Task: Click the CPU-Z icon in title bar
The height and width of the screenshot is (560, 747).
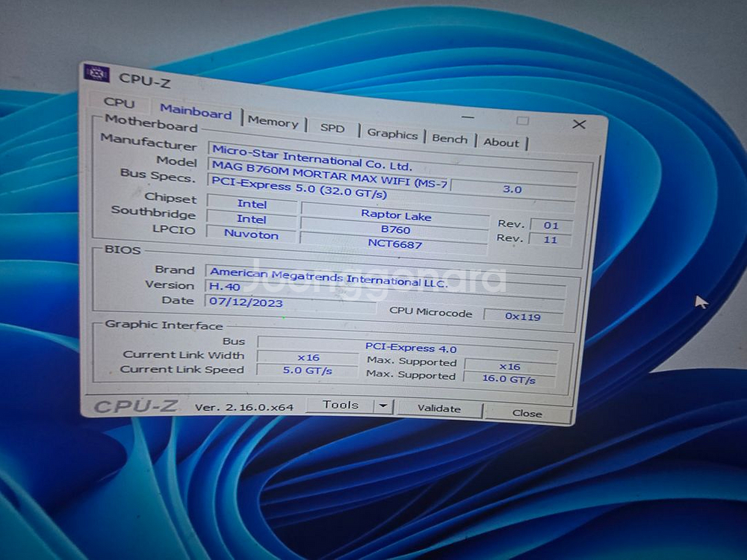Action: click(x=98, y=73)
